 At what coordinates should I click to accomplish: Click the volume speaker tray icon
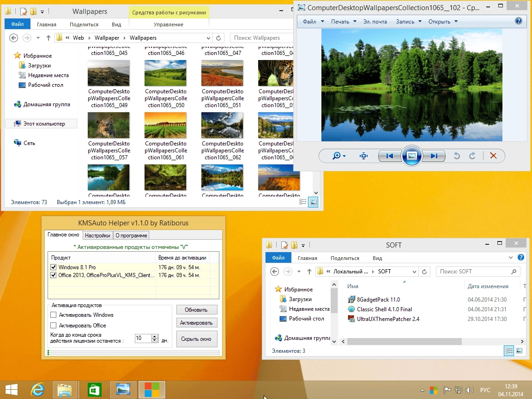click(470, 390)
